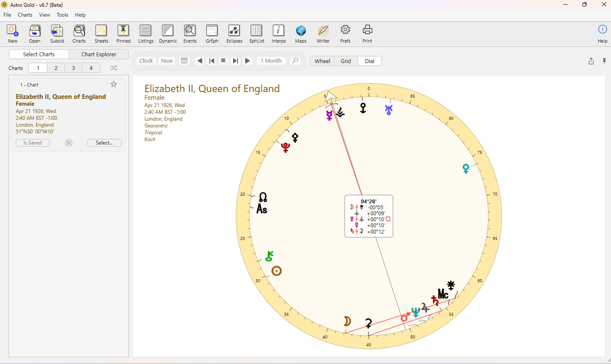Open Prefs gear icon
611x364 pixels.
point(345,34)
